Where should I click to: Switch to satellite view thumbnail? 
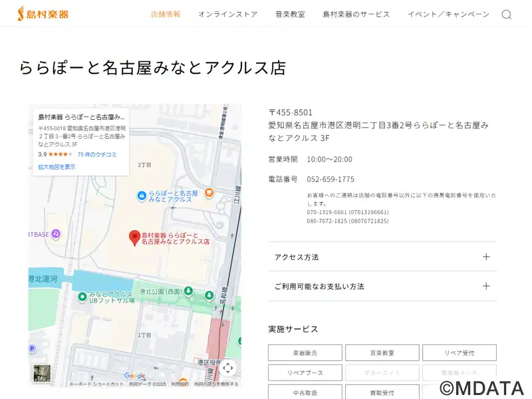point(42,373)
